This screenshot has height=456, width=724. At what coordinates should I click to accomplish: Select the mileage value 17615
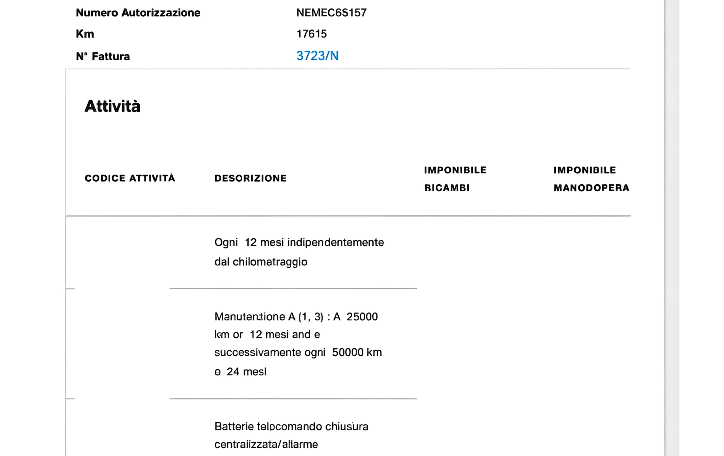(312, 34)
